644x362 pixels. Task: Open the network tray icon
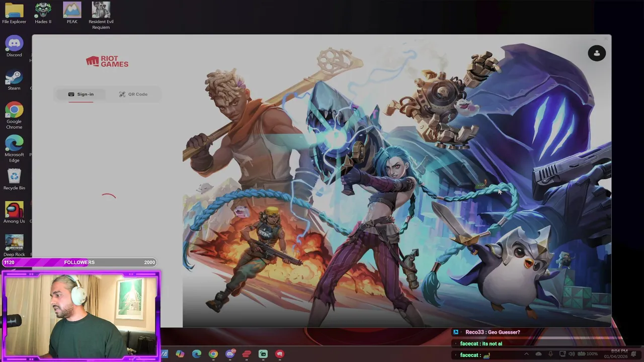point(562,354)
